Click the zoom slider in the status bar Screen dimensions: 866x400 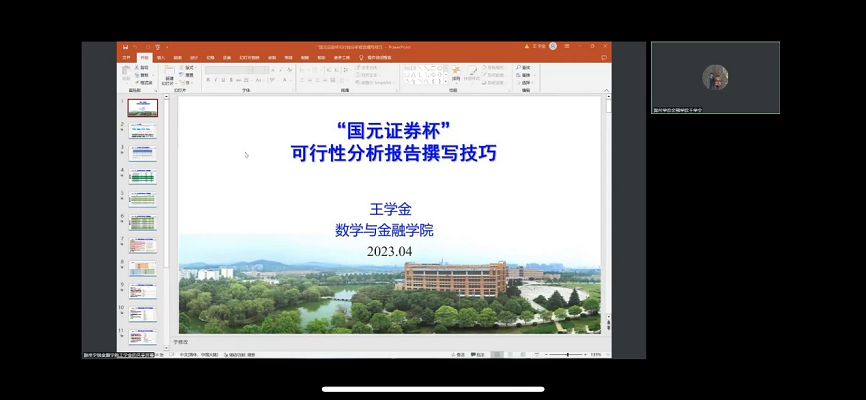pos(568,354)
